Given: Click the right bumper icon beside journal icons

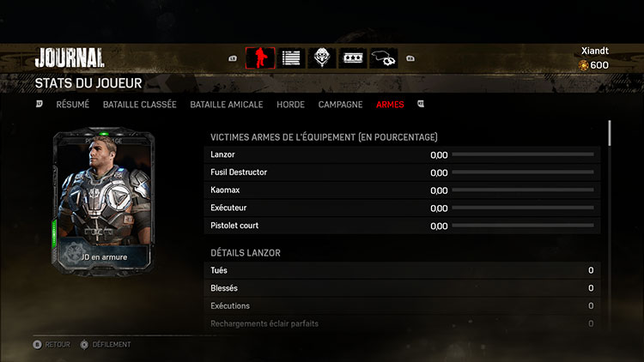Looking at the screenshot, I should coord(410,58).
